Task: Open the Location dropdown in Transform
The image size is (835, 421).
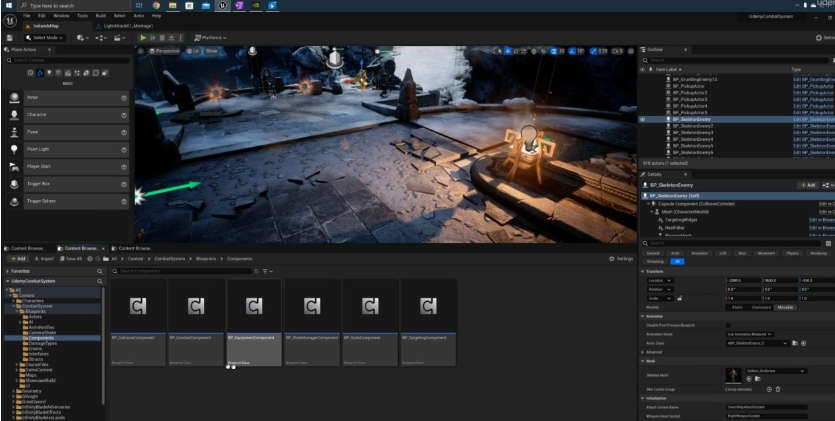Action: (x=660, y=280)
